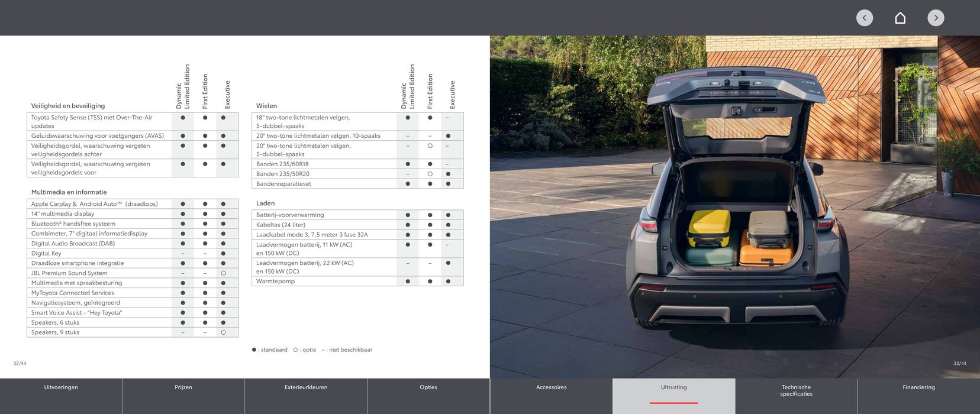Open the Uitvoeringen tab
Screen dimensions: 980x414
61,388
